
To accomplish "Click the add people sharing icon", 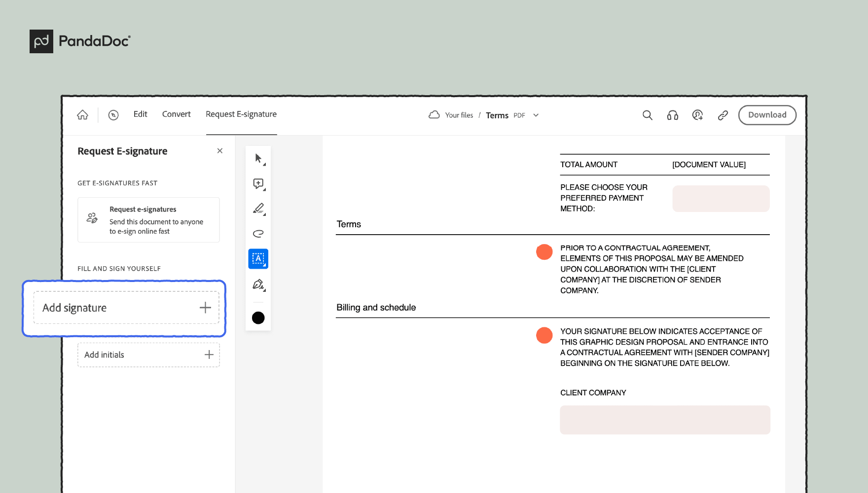I will coord(697,115).
